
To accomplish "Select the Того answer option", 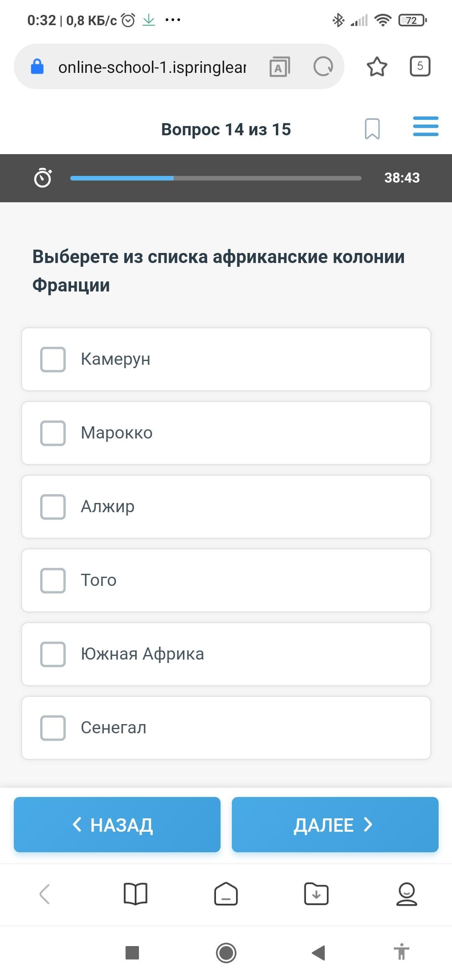I will (226, 580).
